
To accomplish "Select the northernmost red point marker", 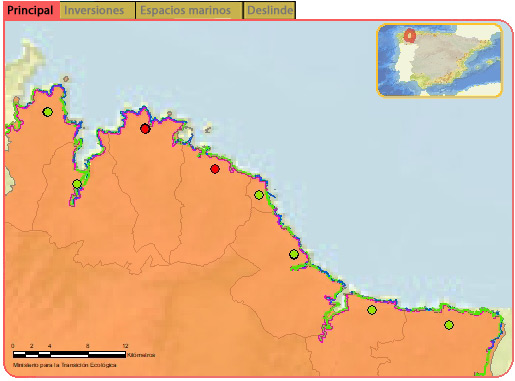I will tap(145, 129).
